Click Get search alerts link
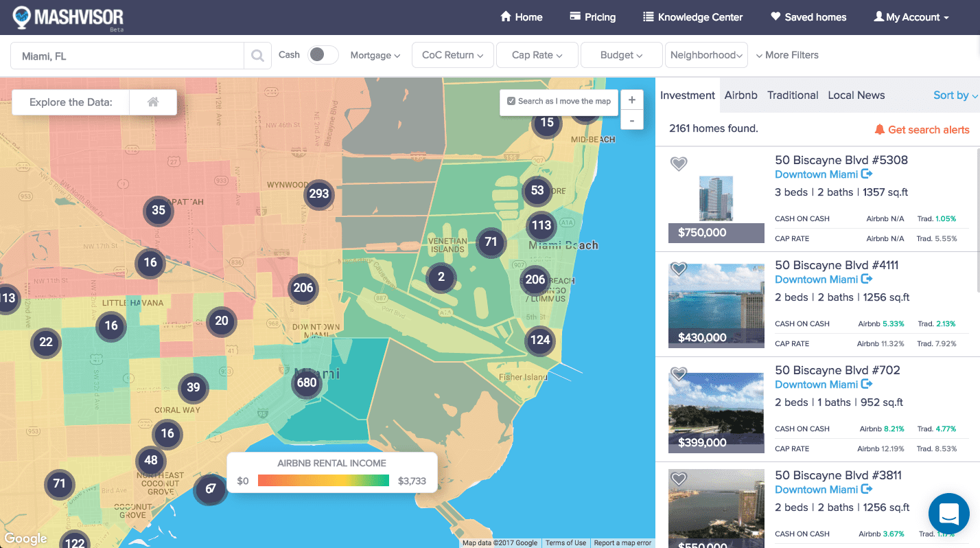 tap(922, 130)
